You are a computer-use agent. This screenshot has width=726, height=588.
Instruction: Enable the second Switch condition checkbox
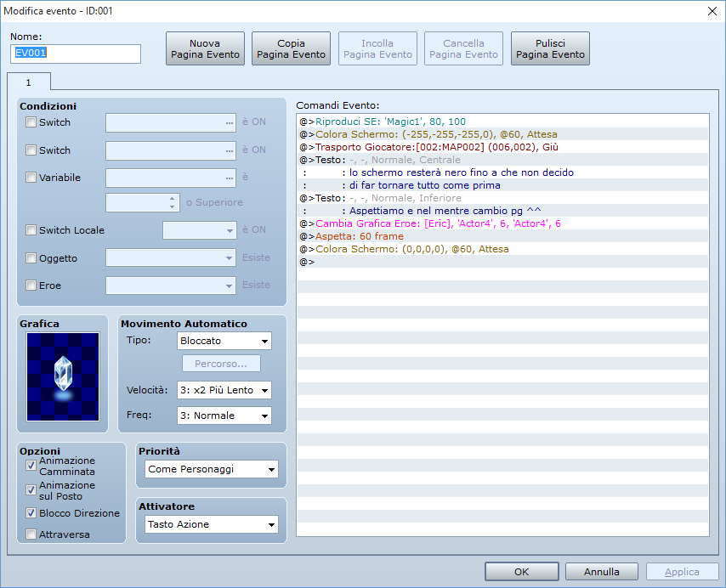click(31, 150)
